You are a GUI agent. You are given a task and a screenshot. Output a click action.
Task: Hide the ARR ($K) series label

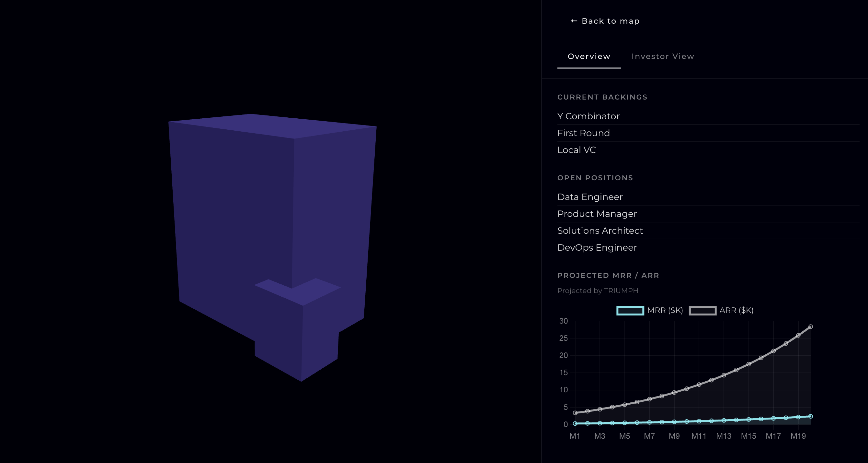(x=736, y=310)
